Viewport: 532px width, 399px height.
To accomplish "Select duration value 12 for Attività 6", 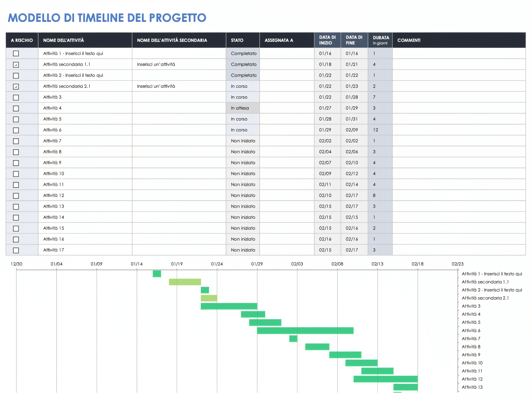I will (380, 130).
